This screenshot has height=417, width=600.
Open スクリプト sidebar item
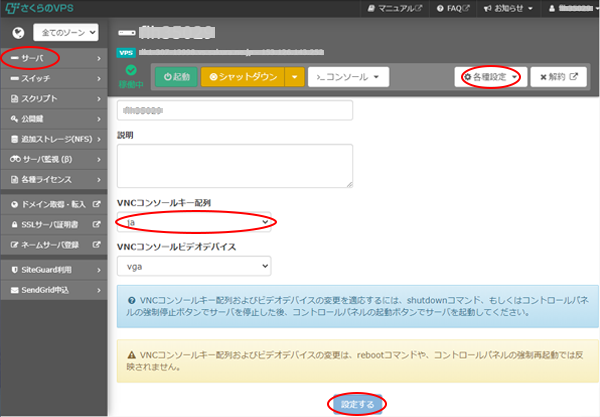pyautogui.click(x=54, y=99)
